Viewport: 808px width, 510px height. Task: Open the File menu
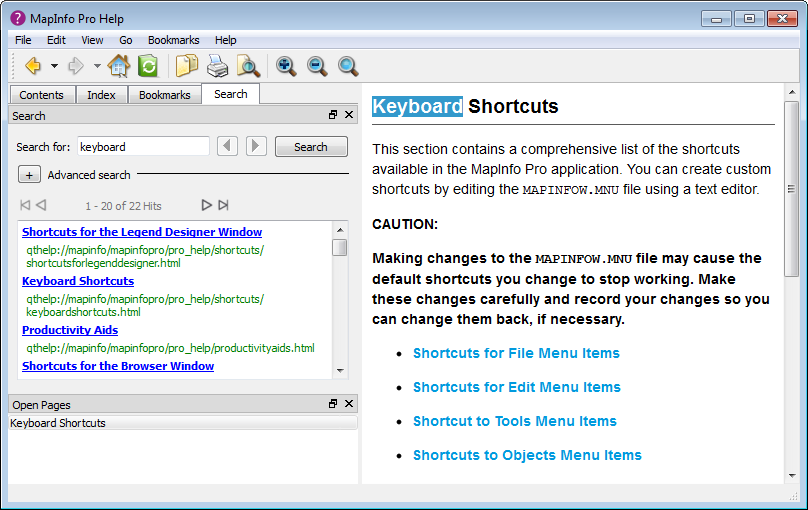[x=23, y=40]
